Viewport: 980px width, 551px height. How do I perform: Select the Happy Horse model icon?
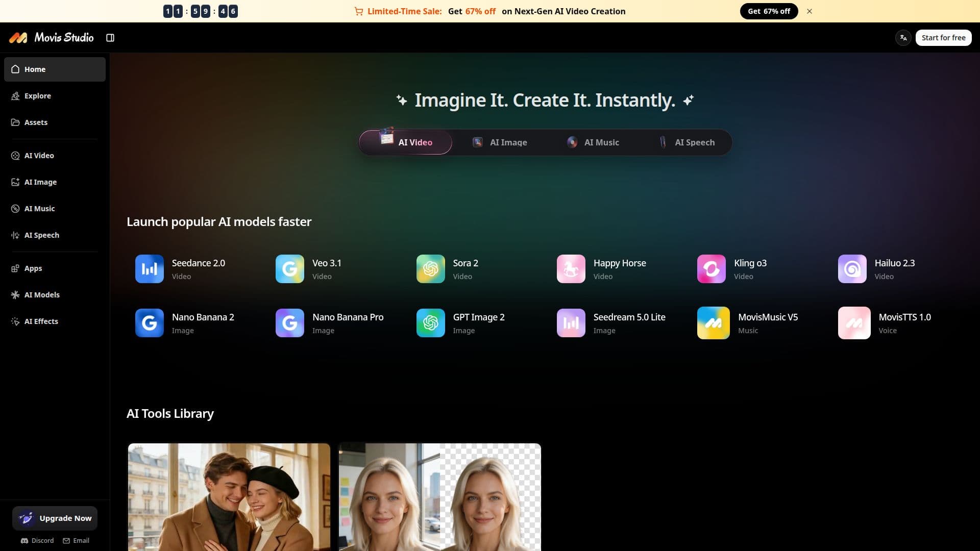(x=571, y=269)
